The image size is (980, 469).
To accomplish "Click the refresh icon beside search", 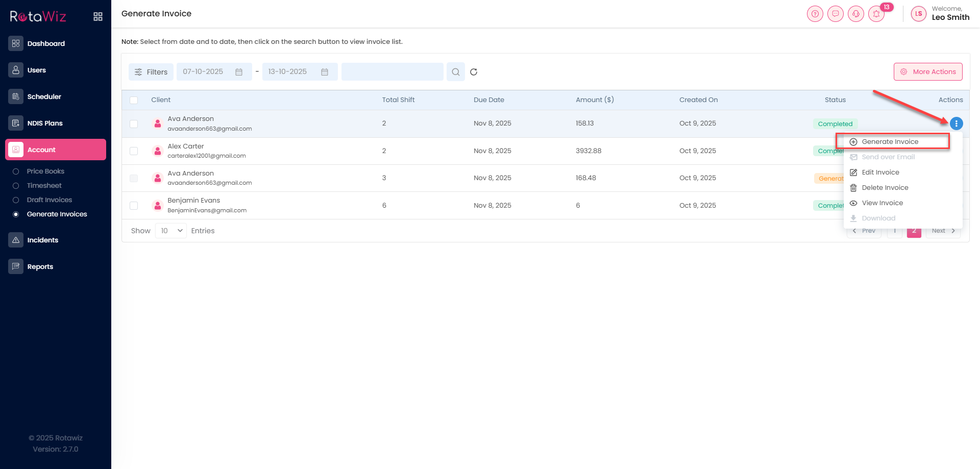I will point(474,72).
